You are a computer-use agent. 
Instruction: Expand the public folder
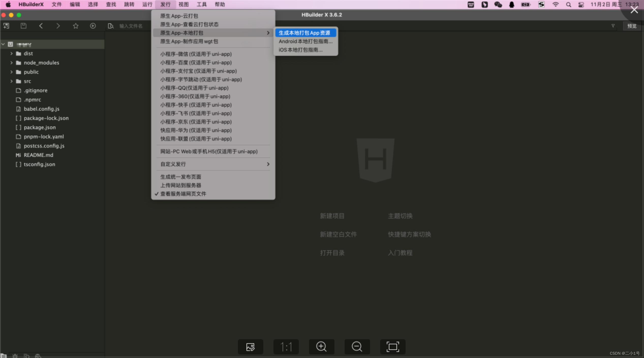pyautogui.click(x=11, y=72)
